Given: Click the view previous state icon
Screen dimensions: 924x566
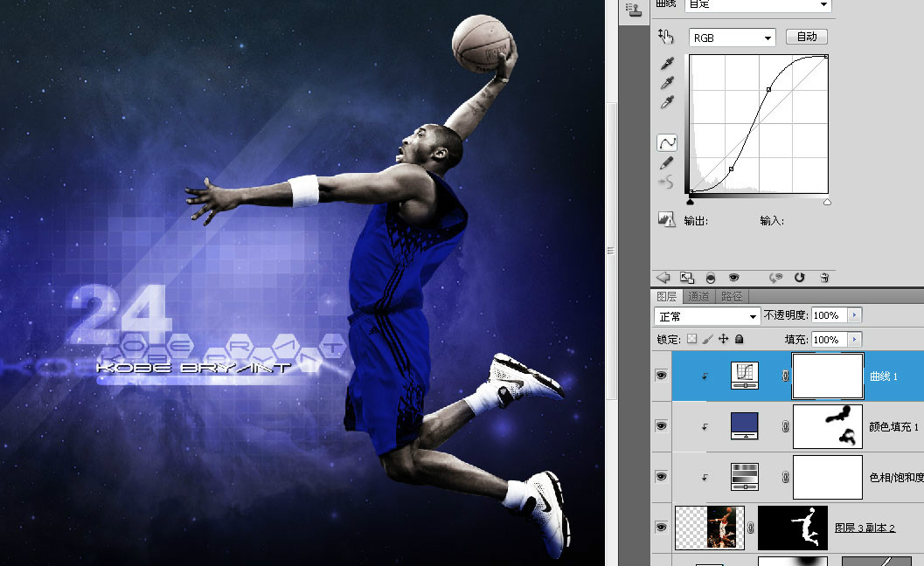Looking at the screenshot, I should point(776,278).
